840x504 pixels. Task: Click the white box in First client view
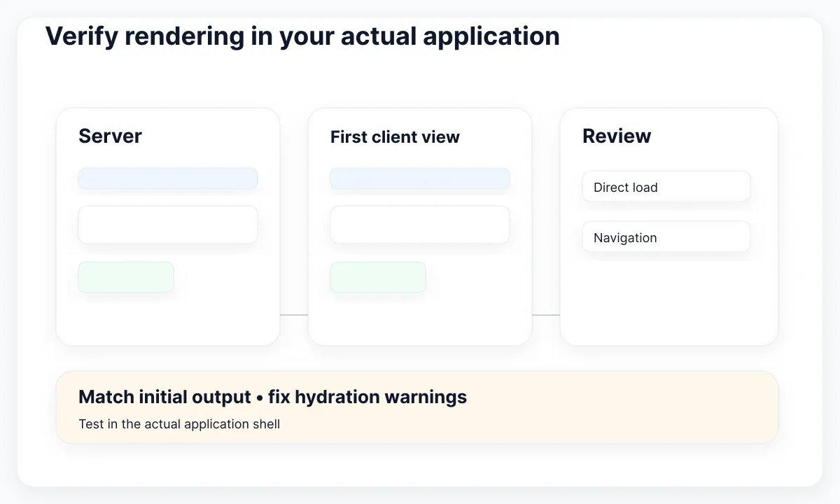pos(420,225)
